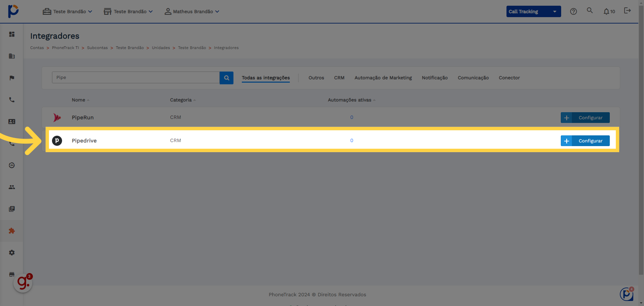Go to the Contas breadcrumb link
Screen dimensions: 644x306
coord(37,48)
